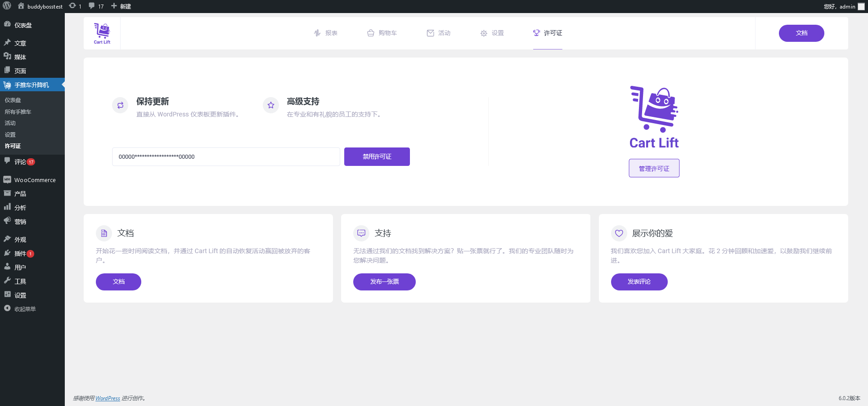Click the WooCommerce icon in sidebar

[7, 179]
